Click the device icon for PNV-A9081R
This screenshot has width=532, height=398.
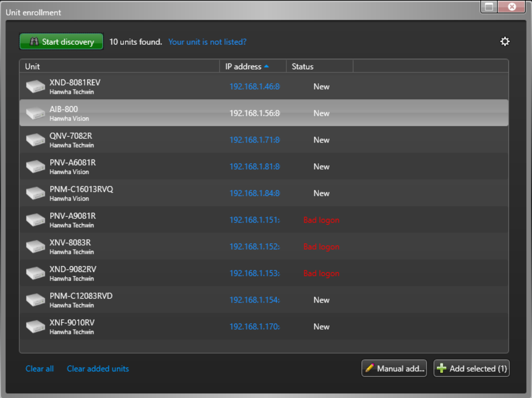(36, 220)
